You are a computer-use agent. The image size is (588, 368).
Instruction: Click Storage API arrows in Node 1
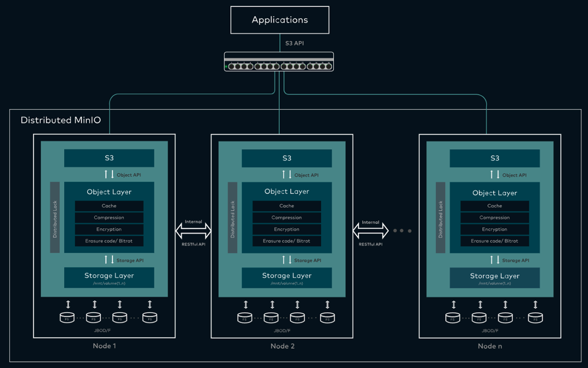(x=109, y=260)
